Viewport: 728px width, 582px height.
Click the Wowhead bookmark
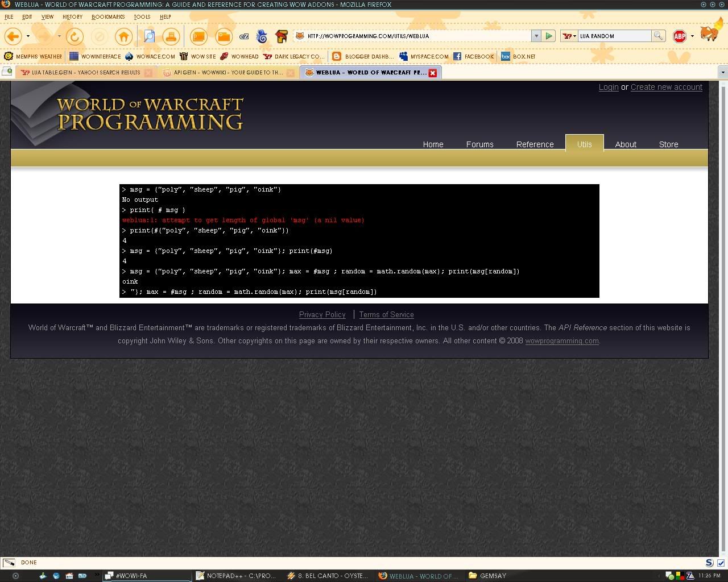(x=239, y=56)
